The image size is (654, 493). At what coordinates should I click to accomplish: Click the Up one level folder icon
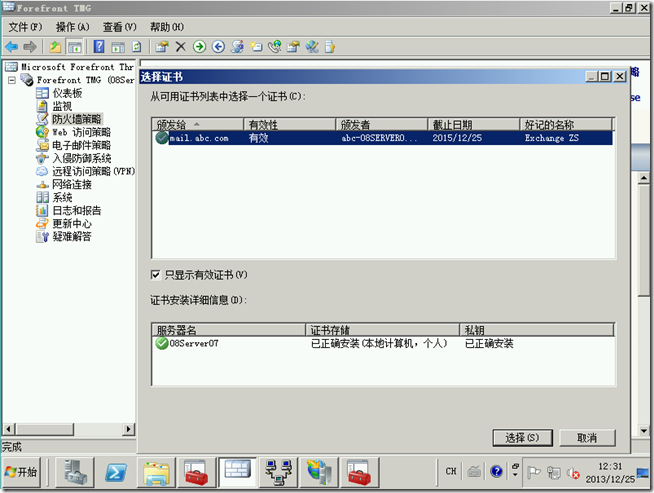point(55,47)
